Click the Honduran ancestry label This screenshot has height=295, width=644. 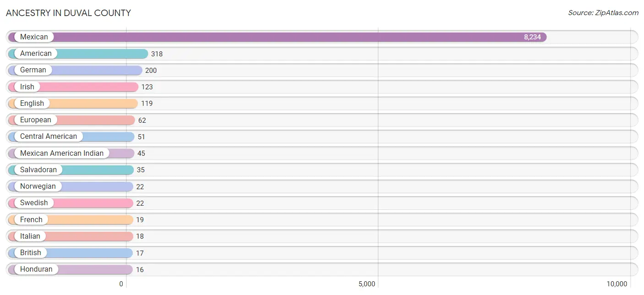[x=36, y=269]
